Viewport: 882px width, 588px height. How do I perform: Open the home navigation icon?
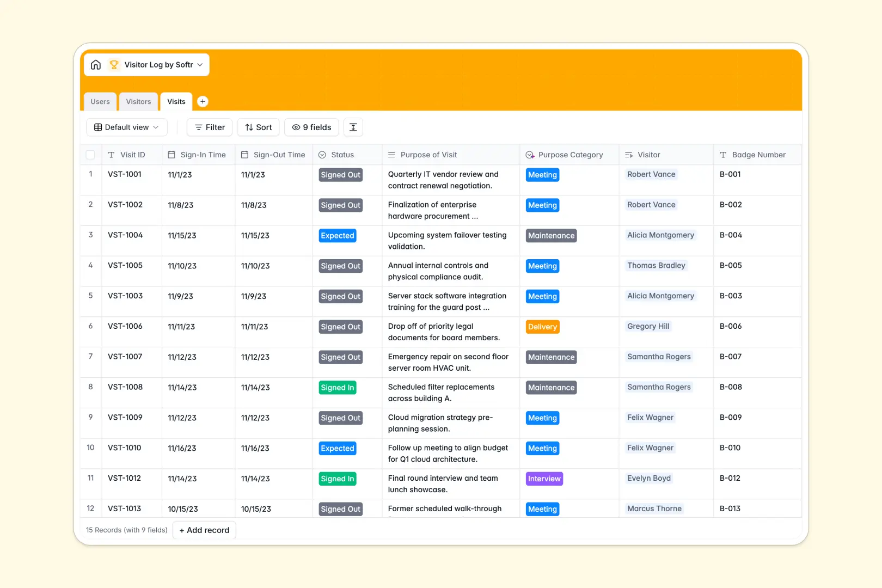click(x=96, y=64)
